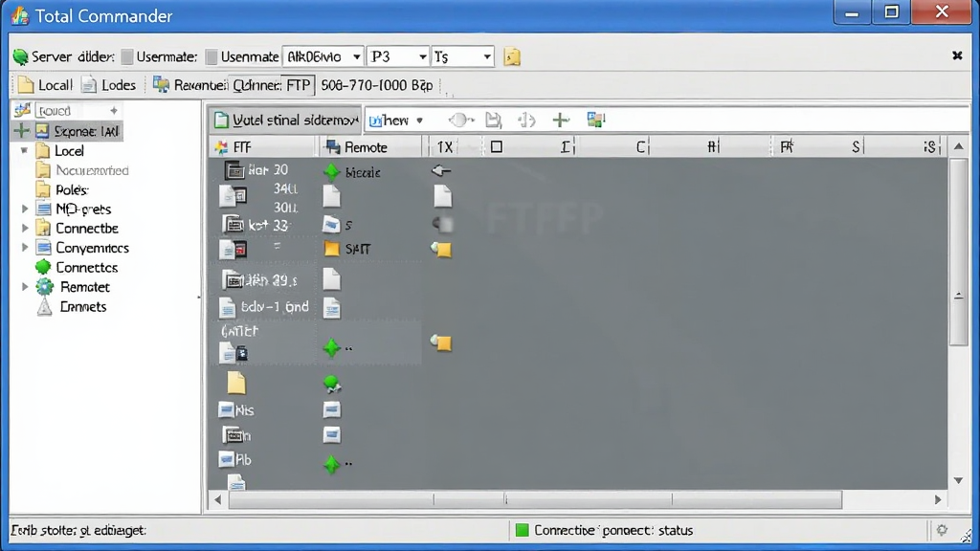This screenshot has width=980, height=551.
Task: Select the Sxpnae IAN tree item
Action: point(77,131)
